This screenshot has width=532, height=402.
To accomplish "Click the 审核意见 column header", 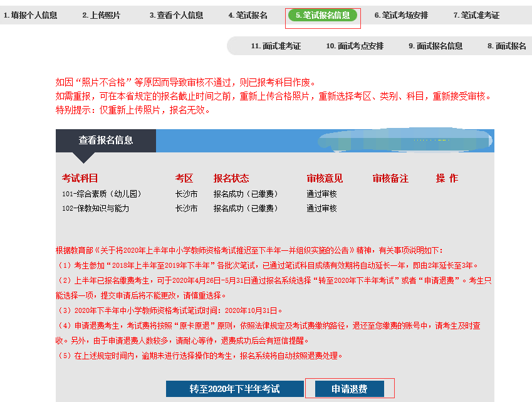I will click(x=325, y=178).
